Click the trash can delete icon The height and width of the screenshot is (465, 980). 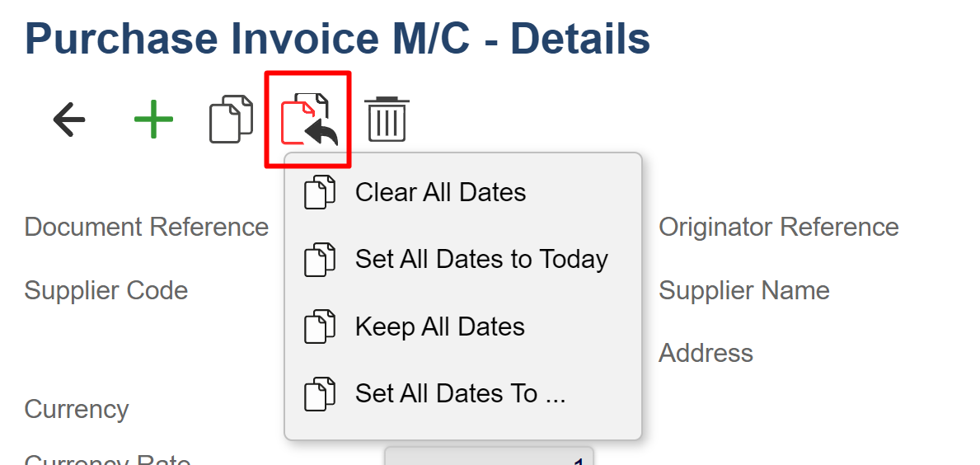click(x=387, y=120)
